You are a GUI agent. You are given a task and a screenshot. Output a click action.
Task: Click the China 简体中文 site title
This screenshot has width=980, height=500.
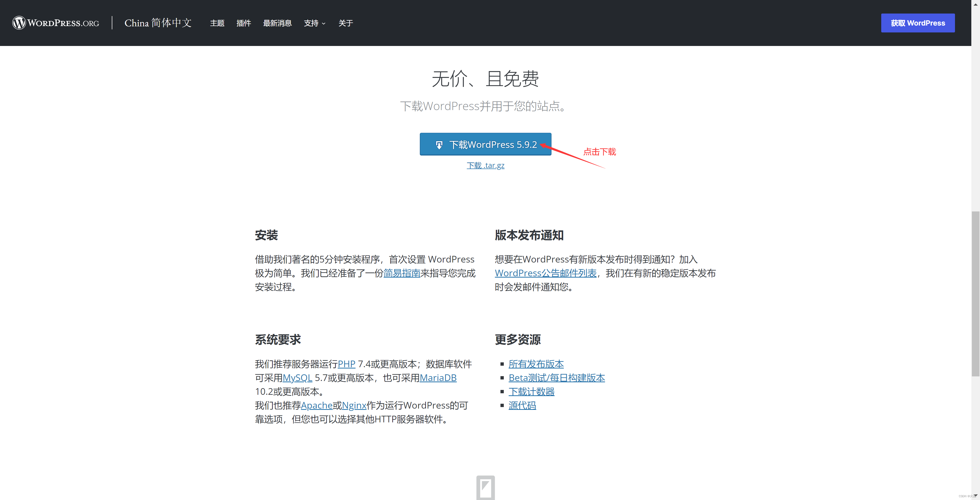click(158, 23)
